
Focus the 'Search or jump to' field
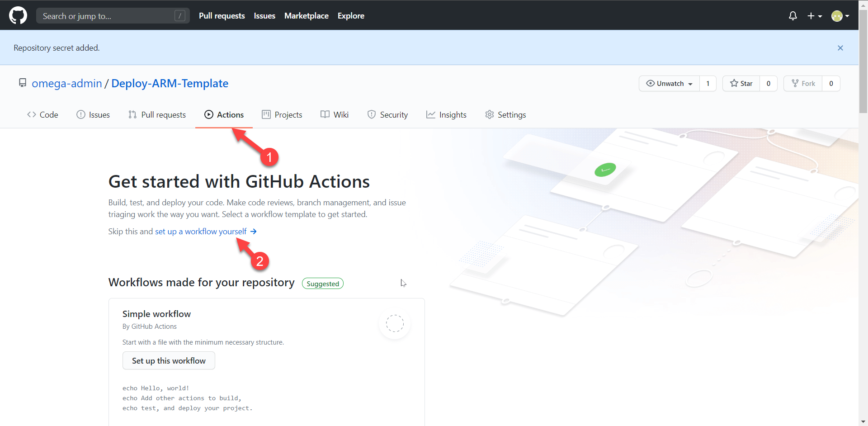click(x=113, y=16)
